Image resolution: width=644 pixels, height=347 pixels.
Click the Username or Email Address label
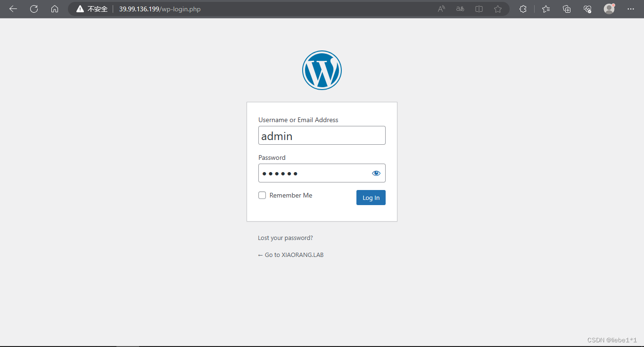pyautogui.click(x=298, y=120)
